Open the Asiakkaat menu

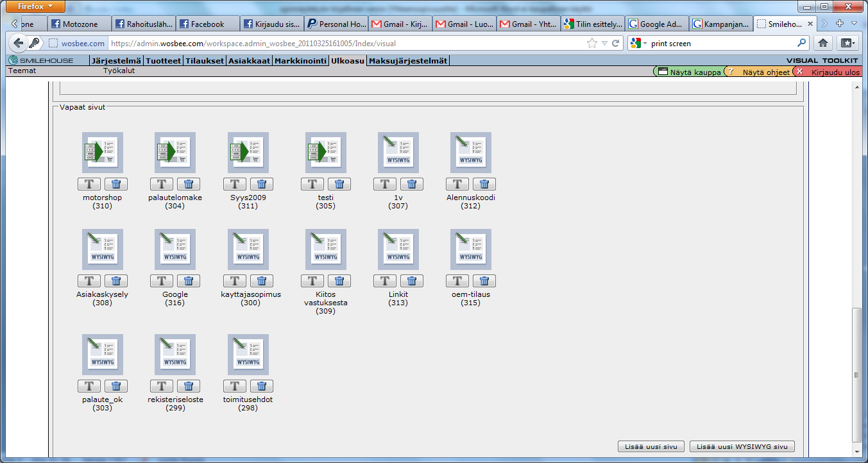point(250,61)
